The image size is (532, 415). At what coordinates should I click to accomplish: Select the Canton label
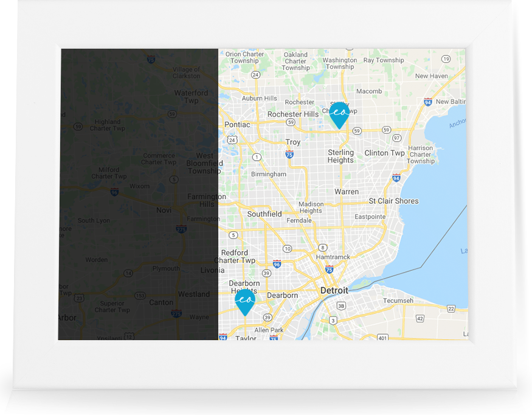pos(161,302)
